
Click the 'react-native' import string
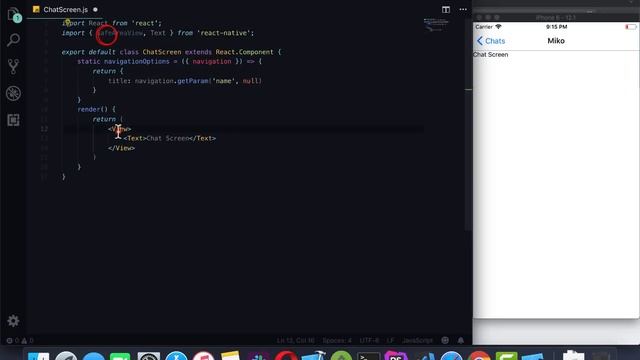pyautogui.click(x=225, y=33)
